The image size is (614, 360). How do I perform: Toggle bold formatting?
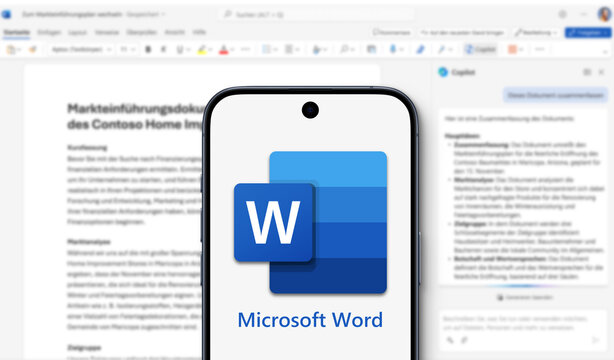[148, 49]
